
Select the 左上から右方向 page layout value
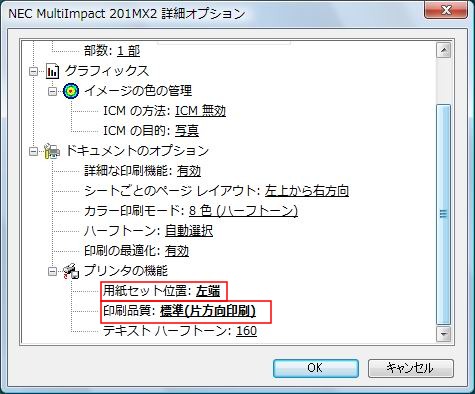pyautogui.click(x=307, y=191)
